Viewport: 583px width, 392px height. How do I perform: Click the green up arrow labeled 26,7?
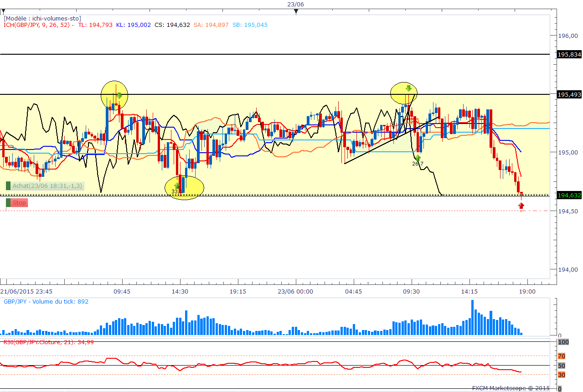point(418,158)
